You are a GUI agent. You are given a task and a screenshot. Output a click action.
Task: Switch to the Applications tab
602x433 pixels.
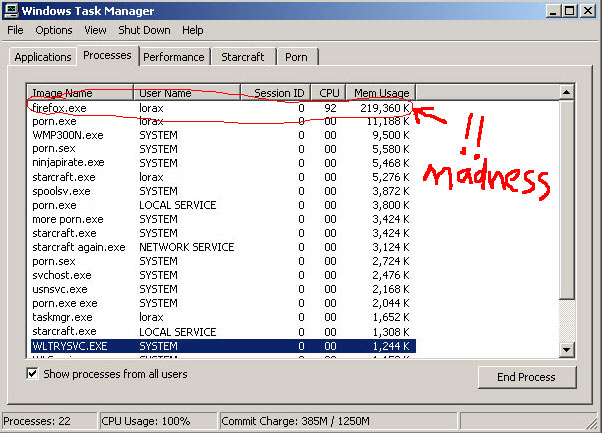pos(43,57)
